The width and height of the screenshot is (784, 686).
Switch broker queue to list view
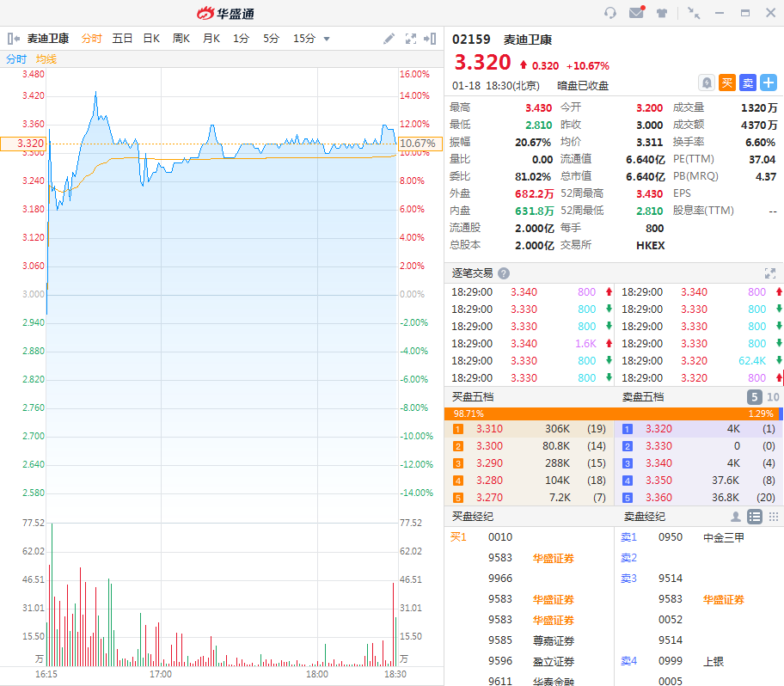755,517
